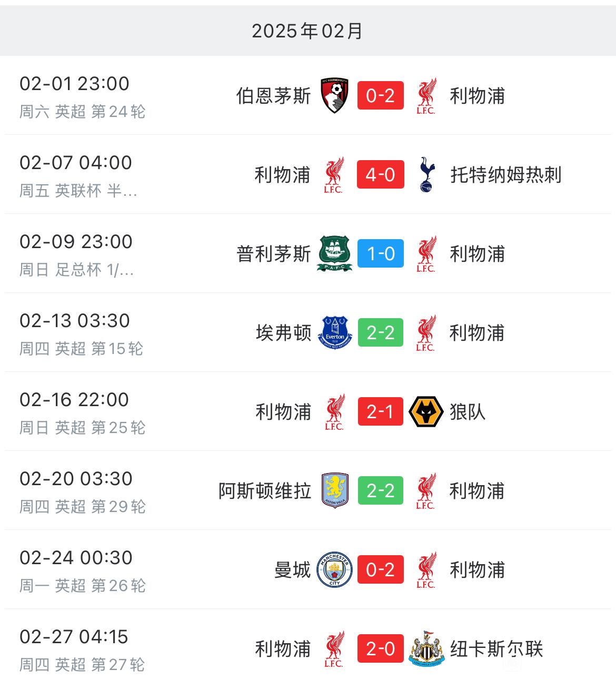
Task: Click the Wolves wolf-head crest
Action: pos(426,411)
